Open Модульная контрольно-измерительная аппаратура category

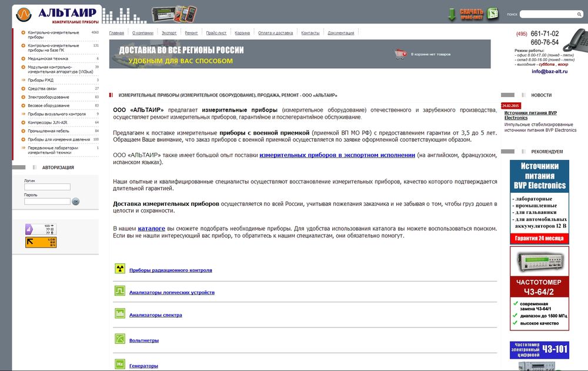(x=60, y=69)
